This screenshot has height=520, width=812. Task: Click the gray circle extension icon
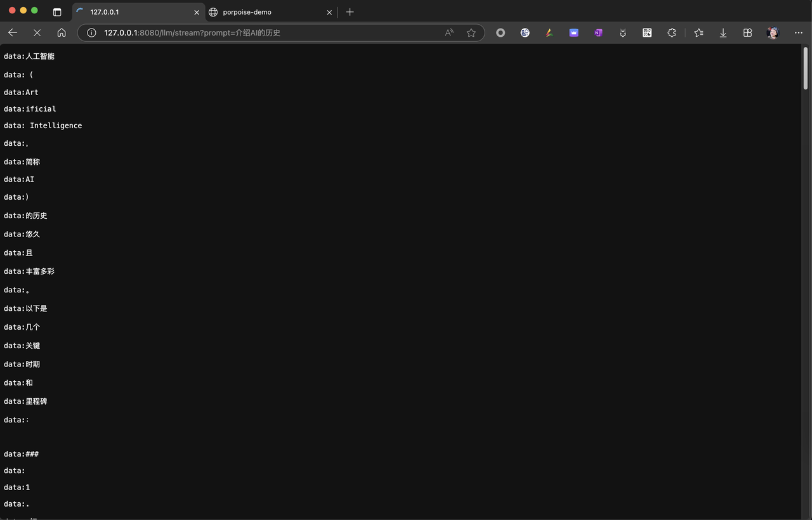click(501, 33)
